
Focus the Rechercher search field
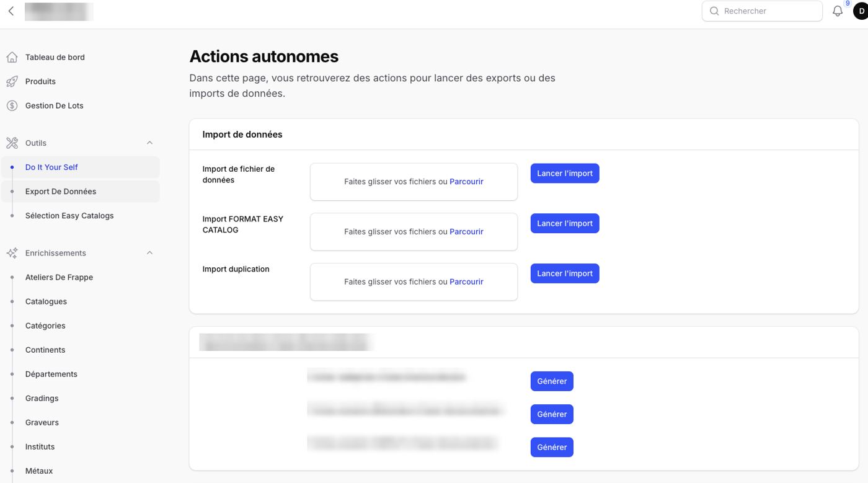click(x=762, y=11)
